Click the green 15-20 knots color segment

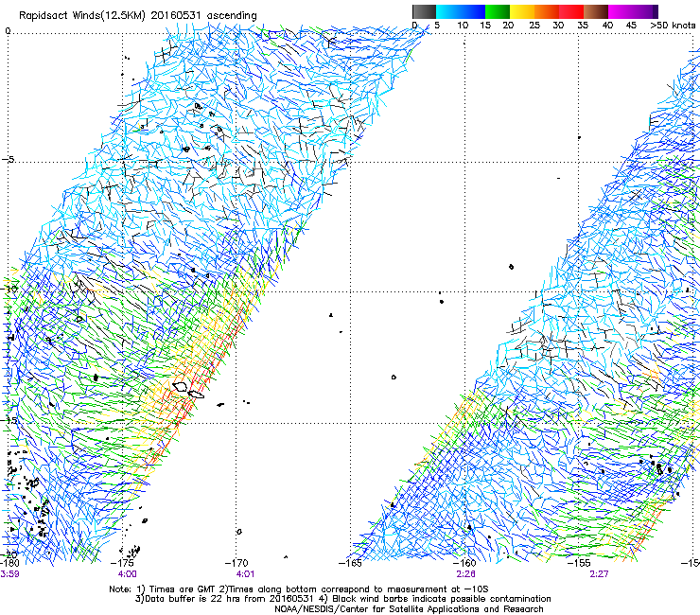click(x=498, y=11)
